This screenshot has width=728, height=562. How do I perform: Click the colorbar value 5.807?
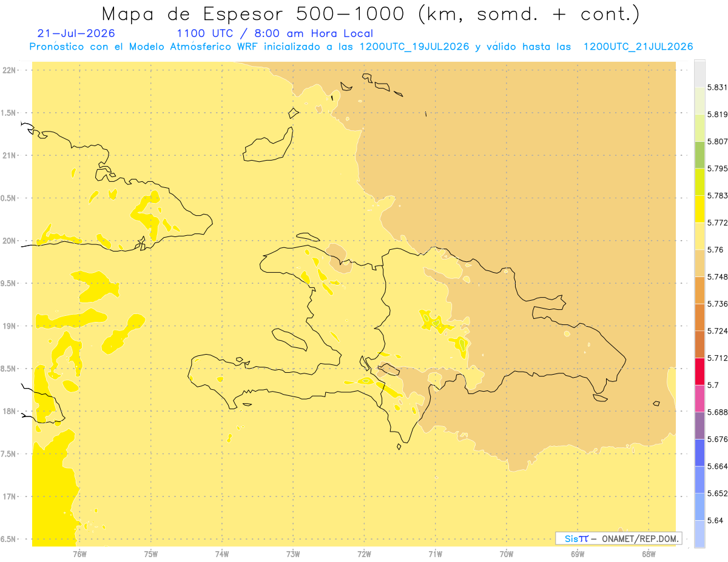point(717,141)
